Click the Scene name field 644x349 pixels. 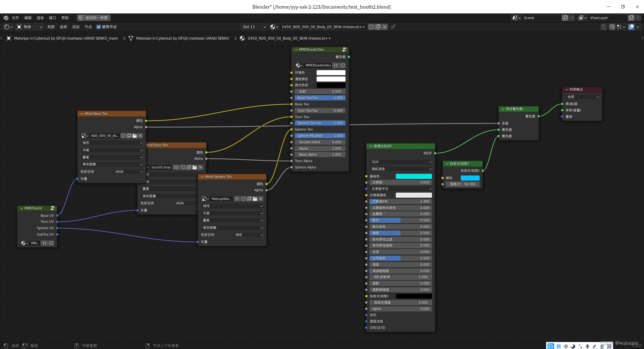(542, 18)
